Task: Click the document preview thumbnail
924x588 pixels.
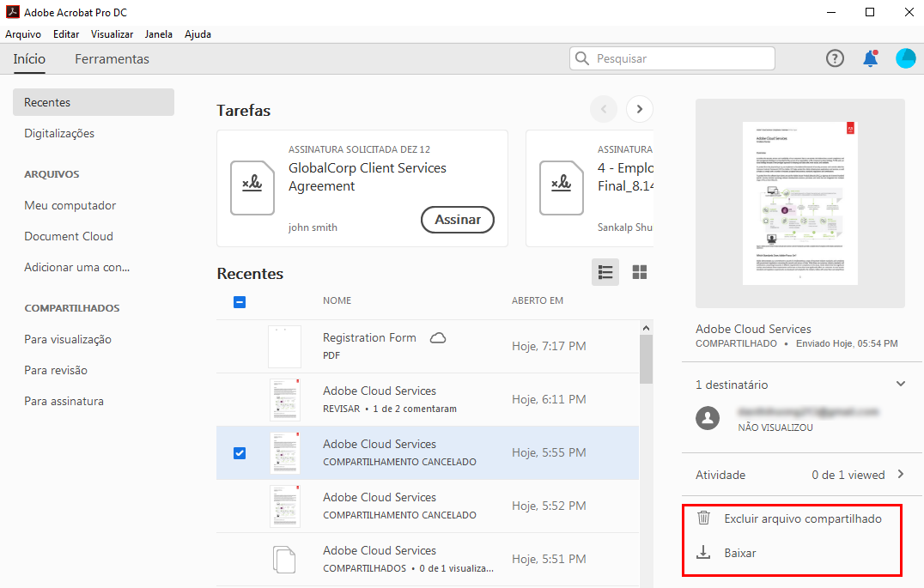Action: [800, 203]
